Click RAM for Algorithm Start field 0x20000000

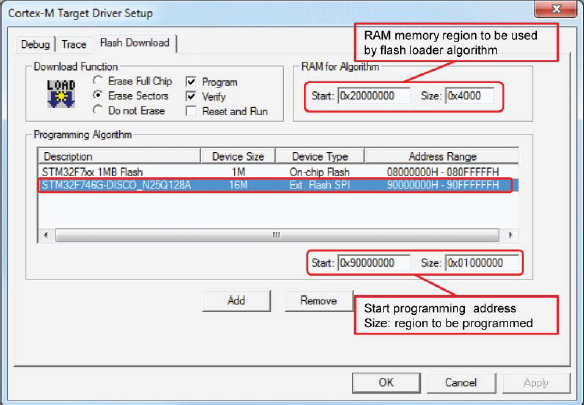click(x=374, y=96)
